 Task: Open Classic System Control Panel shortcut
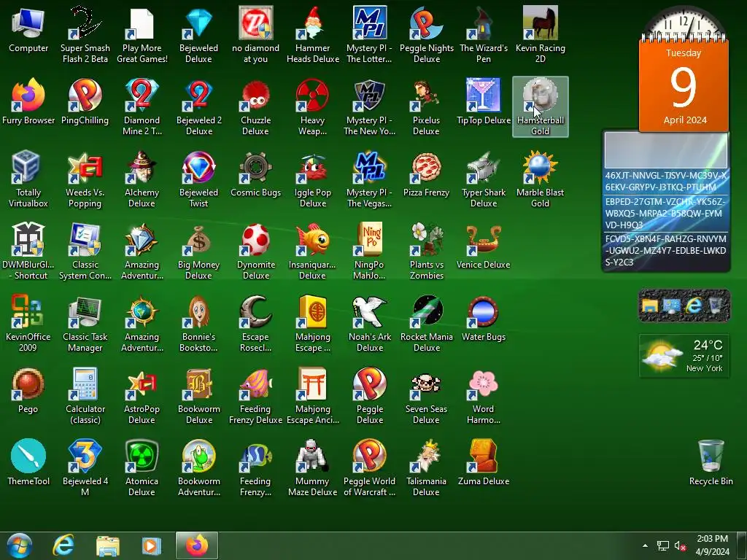[x=85, y=251]
